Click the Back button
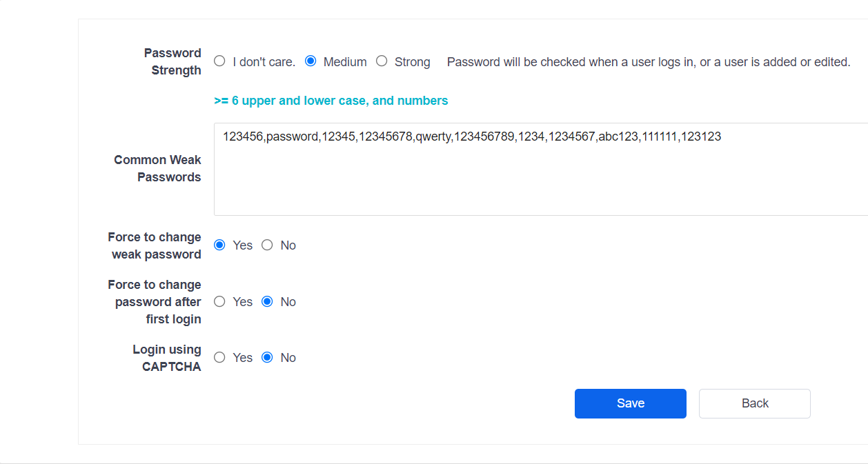The image size is (868, 464). tap(754, 403)
